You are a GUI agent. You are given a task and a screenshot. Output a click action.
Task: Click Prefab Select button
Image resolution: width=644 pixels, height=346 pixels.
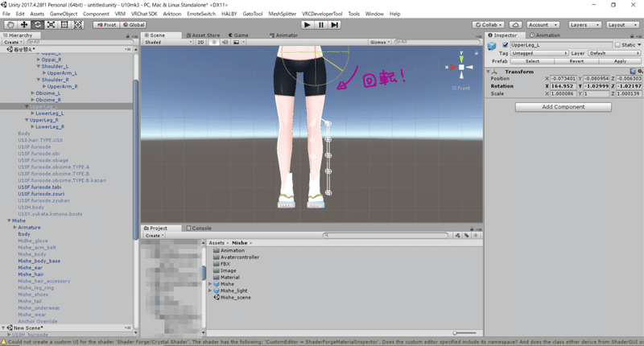point(532,61)
